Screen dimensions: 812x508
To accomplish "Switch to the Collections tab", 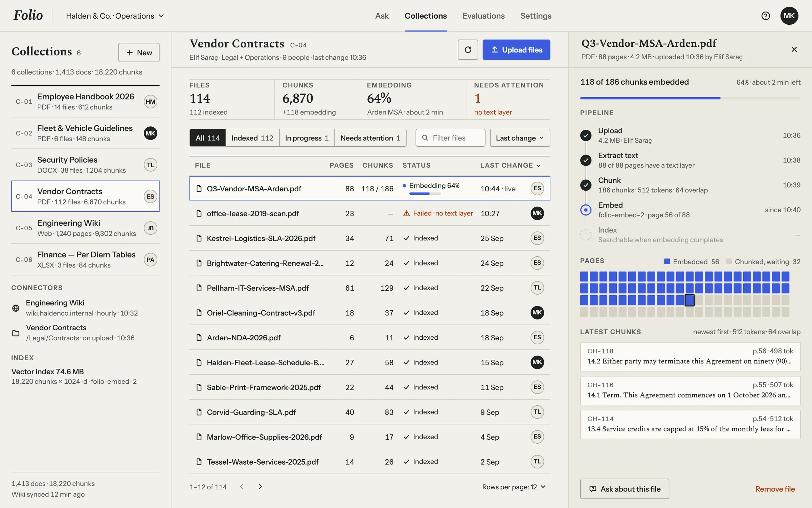I will click(x=426, y=16).
